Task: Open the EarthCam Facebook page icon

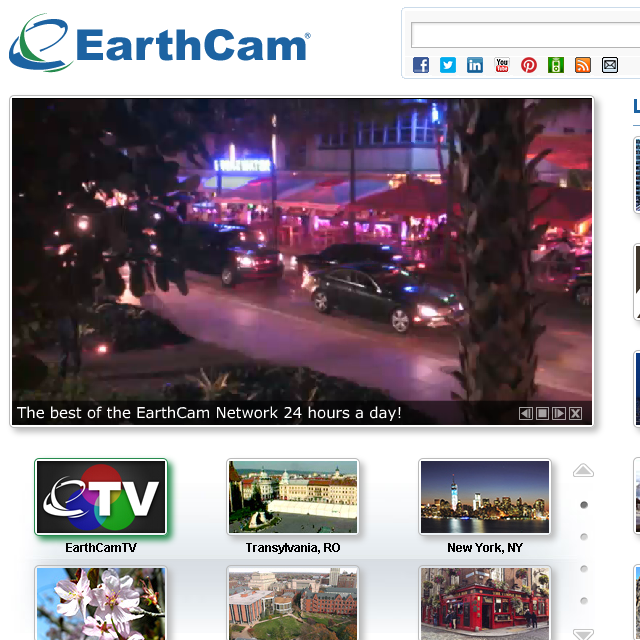Action: (x=421, y=65)
